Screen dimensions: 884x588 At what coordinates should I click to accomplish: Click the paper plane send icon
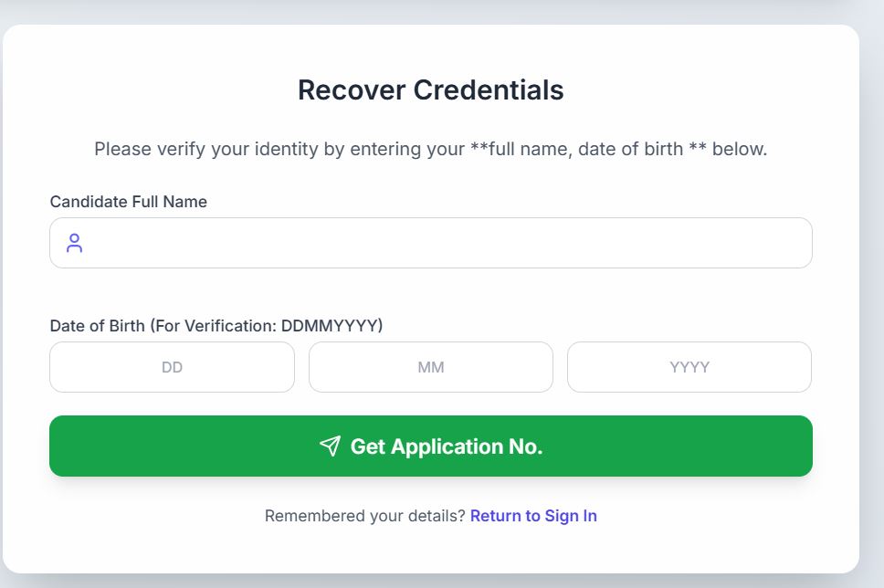[330, 446]
